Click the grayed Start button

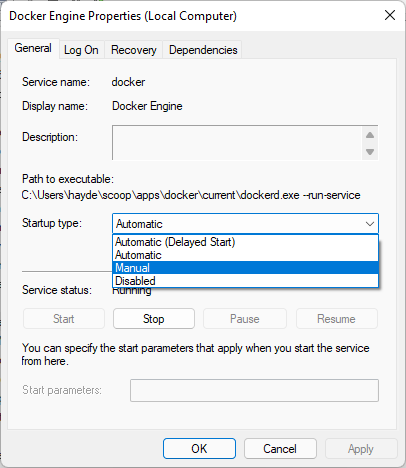coord(64,319)
